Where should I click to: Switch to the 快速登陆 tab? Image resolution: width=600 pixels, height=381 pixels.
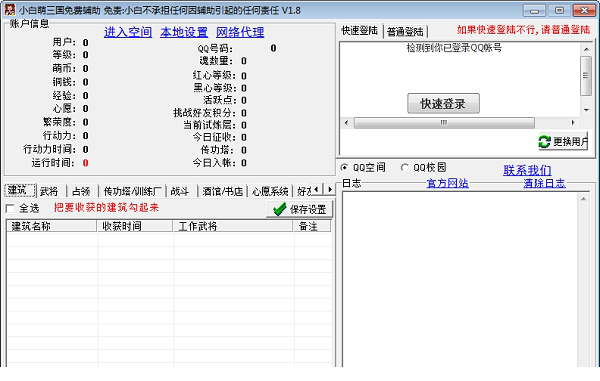(x=359, y=31)
